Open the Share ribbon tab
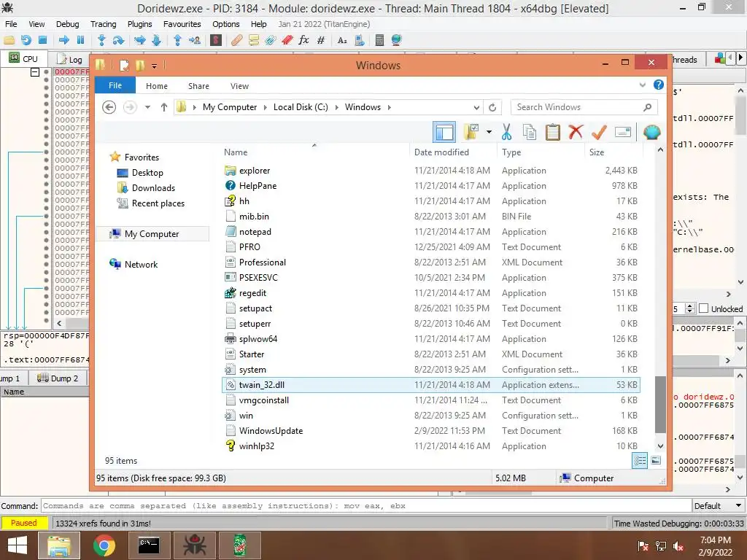 (x=198, y=86)
